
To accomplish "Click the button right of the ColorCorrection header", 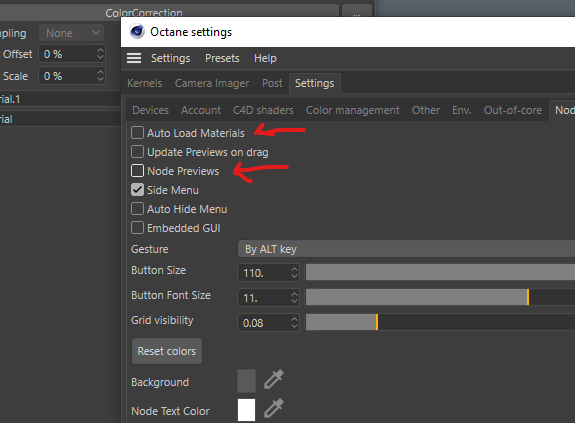I will point(356,12).
